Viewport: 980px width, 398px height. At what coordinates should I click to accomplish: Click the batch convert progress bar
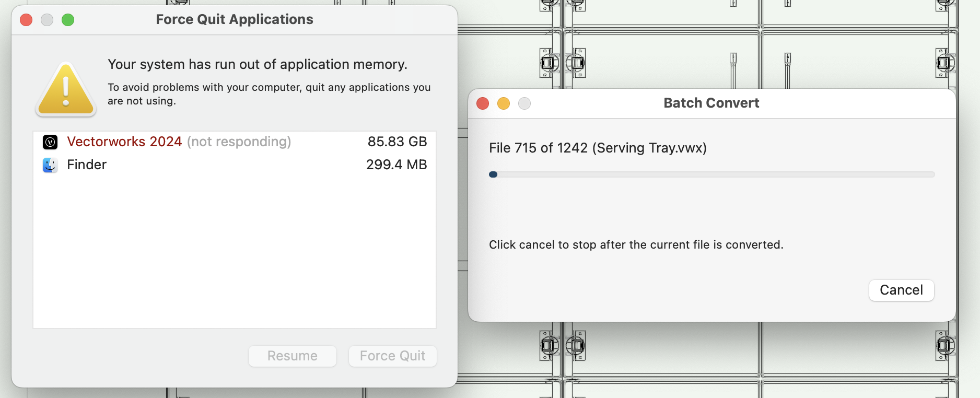click(x=711, y=174)
